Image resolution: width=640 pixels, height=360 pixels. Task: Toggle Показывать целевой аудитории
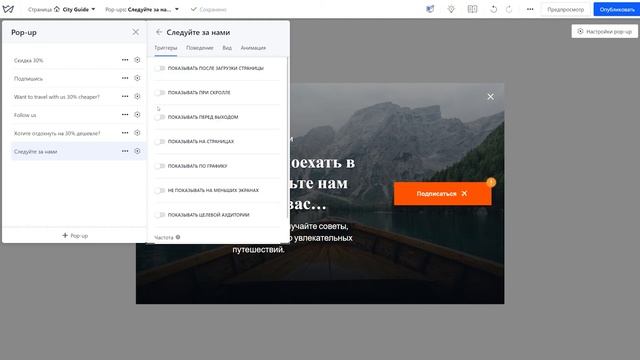[x=160, y=215]
